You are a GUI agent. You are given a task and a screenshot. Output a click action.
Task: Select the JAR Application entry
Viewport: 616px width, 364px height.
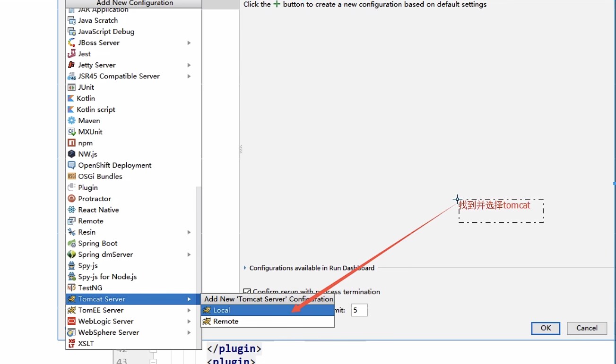(130, 9)
